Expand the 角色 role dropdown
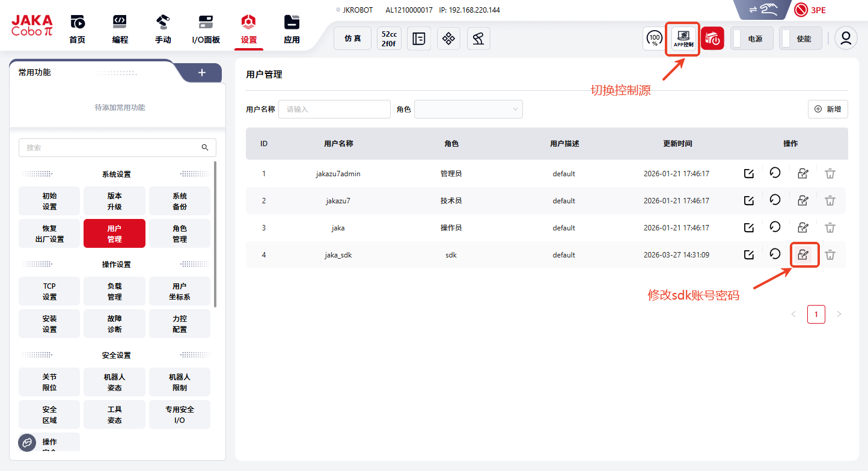The image size is (868, 471). 468,109
